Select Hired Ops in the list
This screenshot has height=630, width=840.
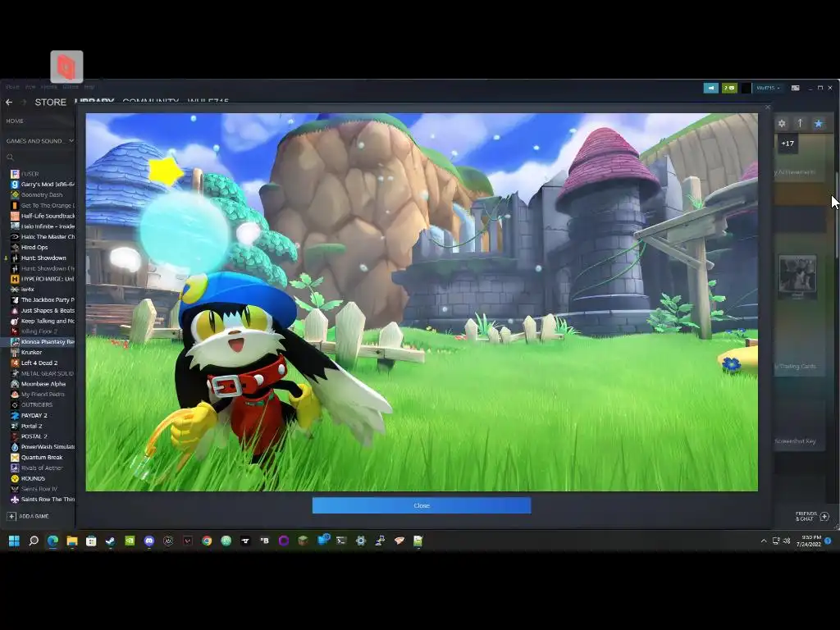point(43,248)
